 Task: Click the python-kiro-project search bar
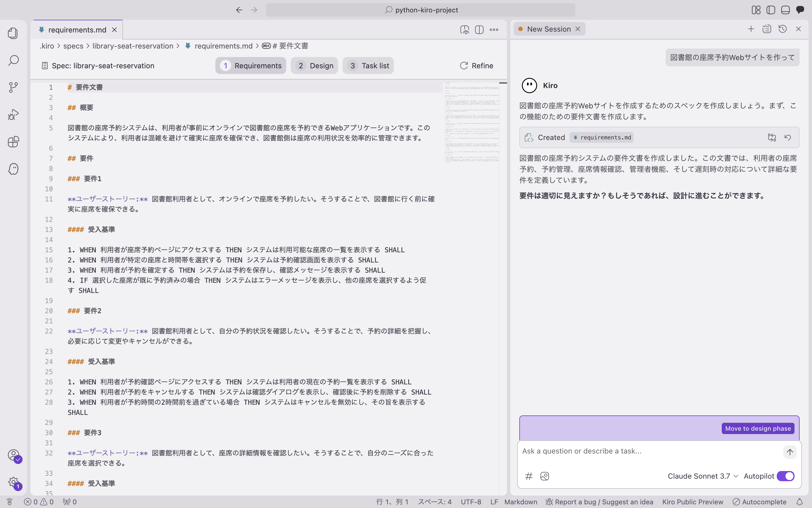pyautogui.click(x=420, y=10)
